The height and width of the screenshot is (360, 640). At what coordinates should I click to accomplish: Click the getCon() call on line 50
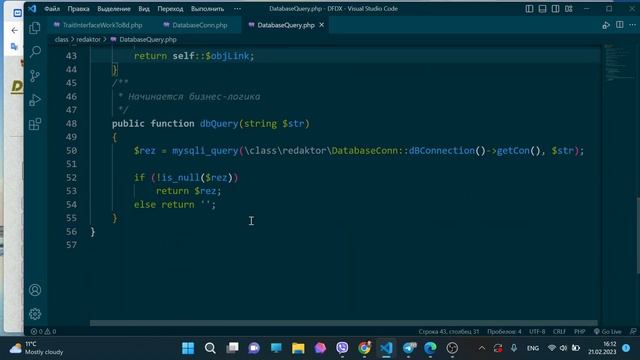coord(520,151)
